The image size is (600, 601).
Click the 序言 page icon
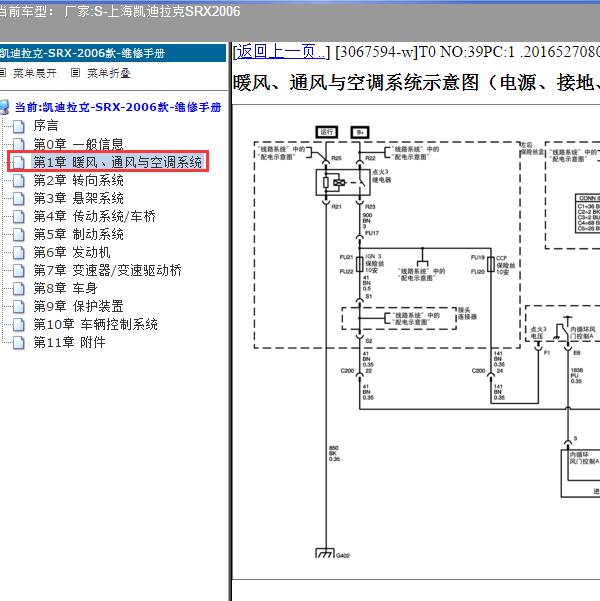coord(18,126)
